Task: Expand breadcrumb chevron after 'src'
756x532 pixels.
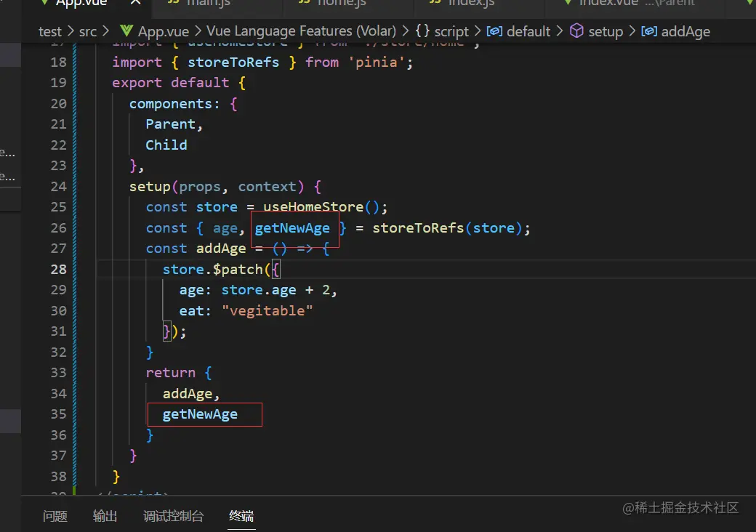Action: pyautogui.click(x=105, y=31)
